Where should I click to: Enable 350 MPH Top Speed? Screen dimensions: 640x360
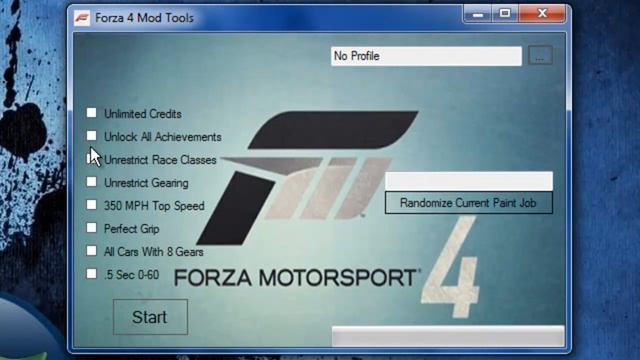point(91,204)
